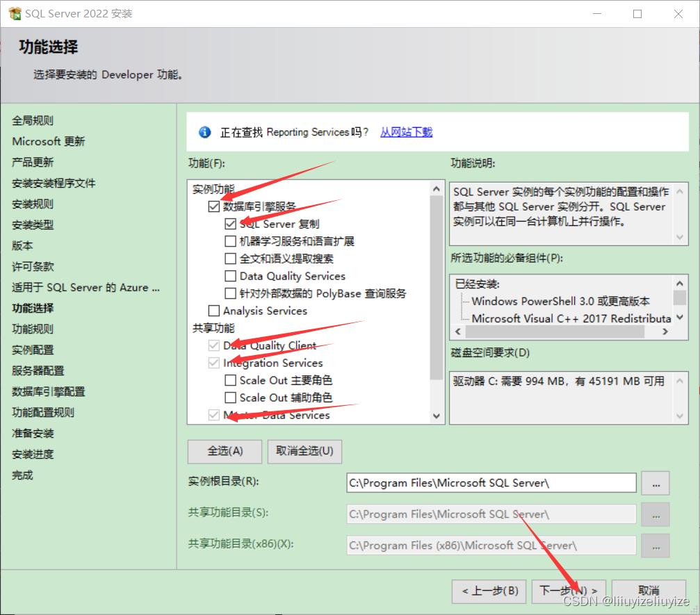The height and width of the screenshot is (615, 700).
Task: Enable 针对外部数据的 PolyBase 查询服务
Action: (230, 293)
